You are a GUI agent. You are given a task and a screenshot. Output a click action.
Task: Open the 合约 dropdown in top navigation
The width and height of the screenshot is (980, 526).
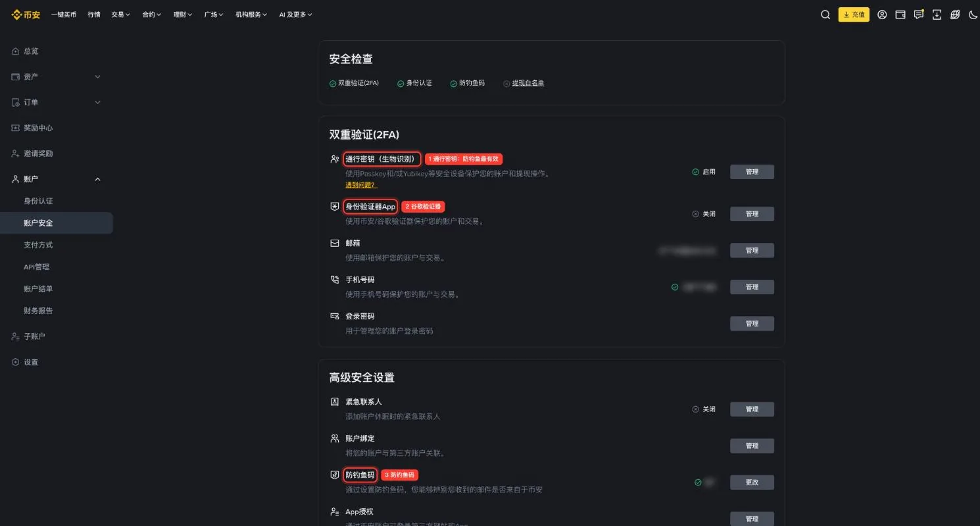[x=151, y=14]
